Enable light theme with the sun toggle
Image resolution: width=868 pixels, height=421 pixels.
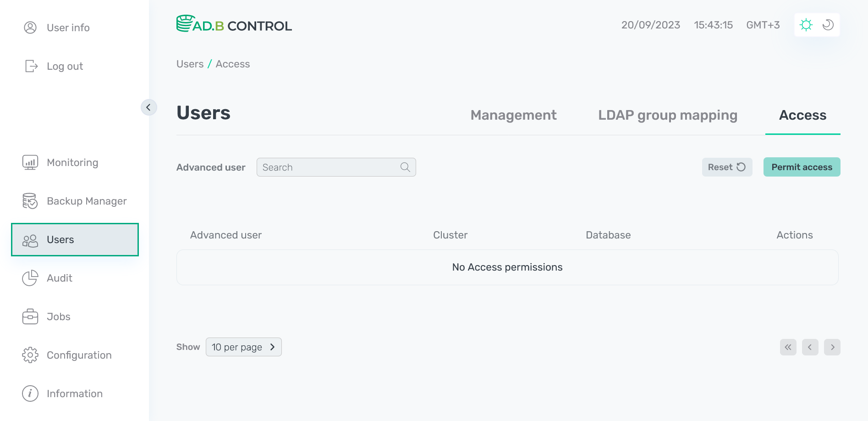pyautogui.click(x=806, y=25)
